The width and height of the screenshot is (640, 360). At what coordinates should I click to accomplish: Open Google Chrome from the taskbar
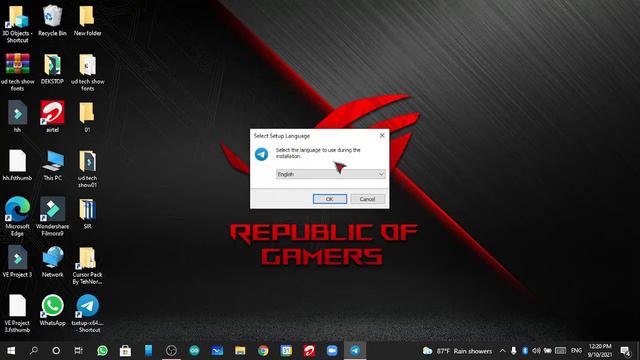(263, 351)
